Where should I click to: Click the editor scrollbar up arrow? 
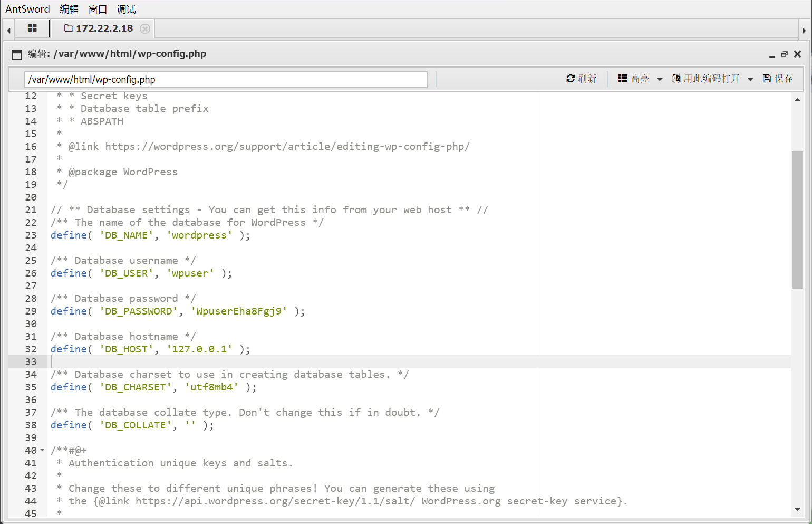pyautogui.click(x=797, y=99)
